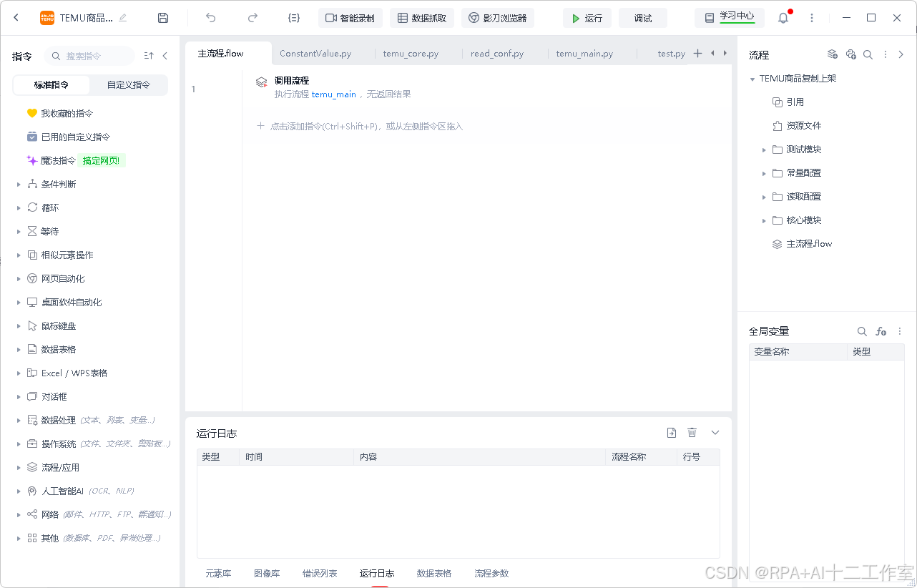Open the {=} variables icon in toolbar
Viewport: 917px width, 588px height.
click(x=293, y=18)
